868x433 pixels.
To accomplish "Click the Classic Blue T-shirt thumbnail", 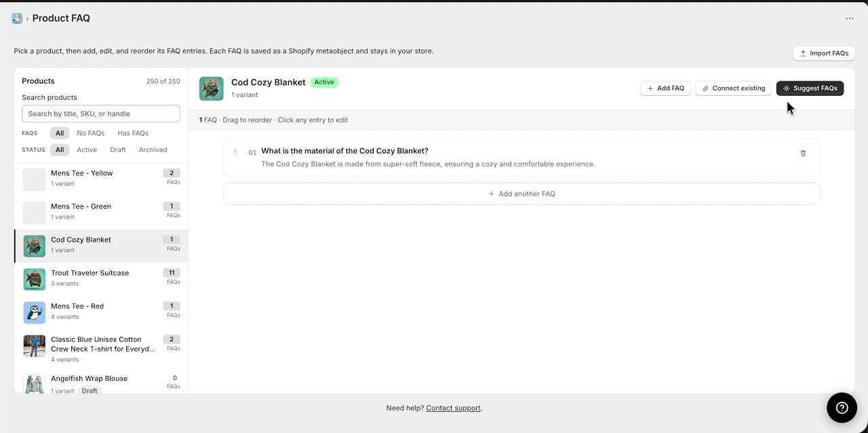I will tap(35, 345).
